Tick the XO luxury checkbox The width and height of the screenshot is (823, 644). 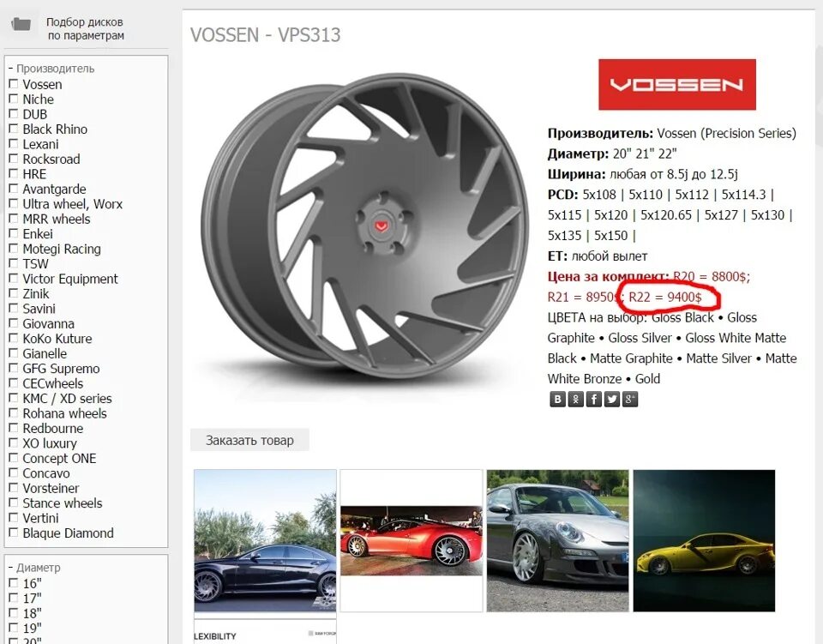(x=14, y=442)
